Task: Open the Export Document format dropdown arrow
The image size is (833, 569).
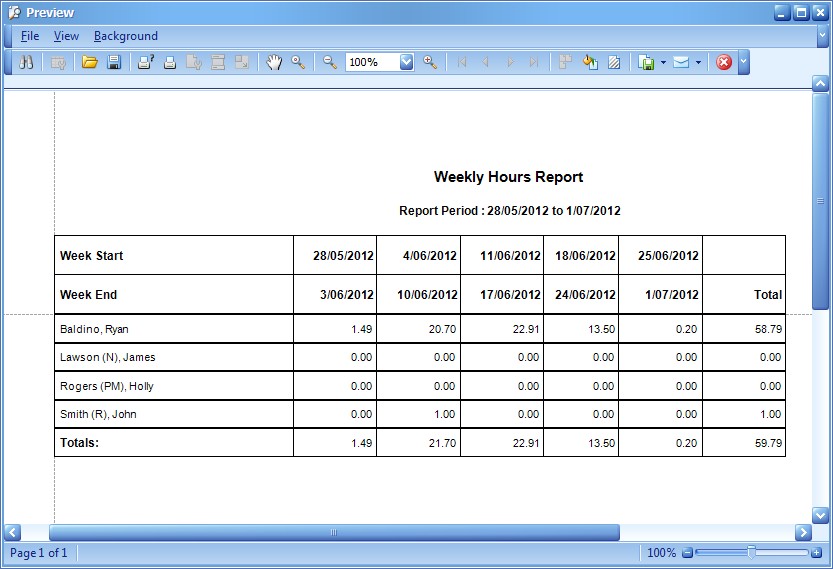Action: 663,62
